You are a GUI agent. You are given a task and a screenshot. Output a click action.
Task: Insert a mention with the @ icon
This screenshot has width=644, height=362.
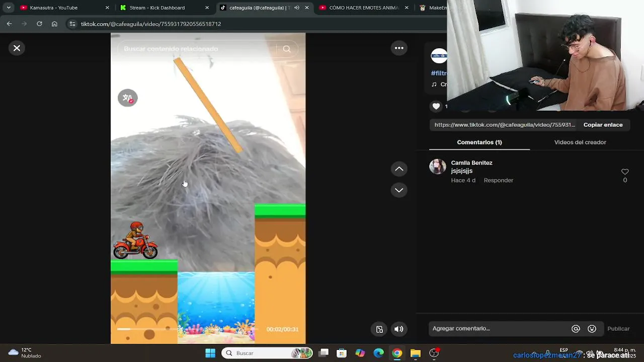[576, 329]
